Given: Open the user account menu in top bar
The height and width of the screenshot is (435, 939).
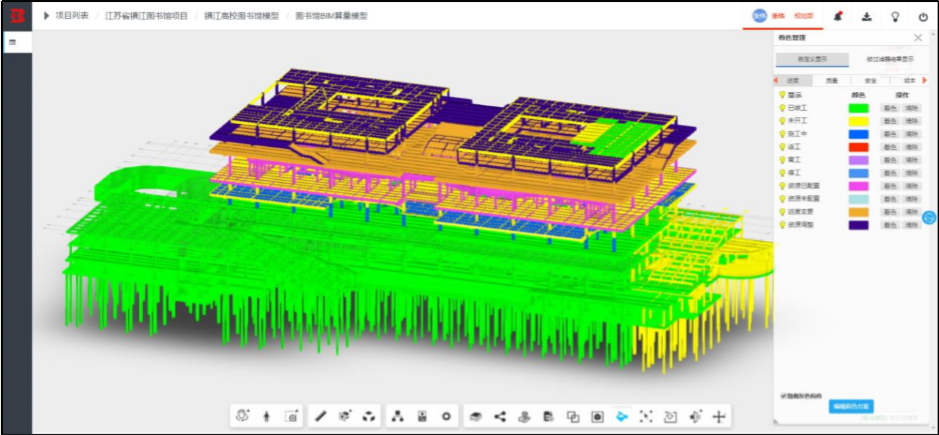Looking at the screenshot, I should pyautogui.click(x=784, y=17).
